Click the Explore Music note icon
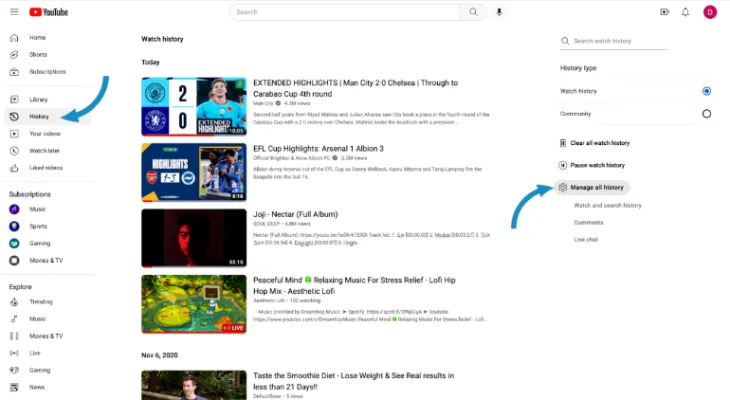Screen dimensions: 730x400 [14, 319]
